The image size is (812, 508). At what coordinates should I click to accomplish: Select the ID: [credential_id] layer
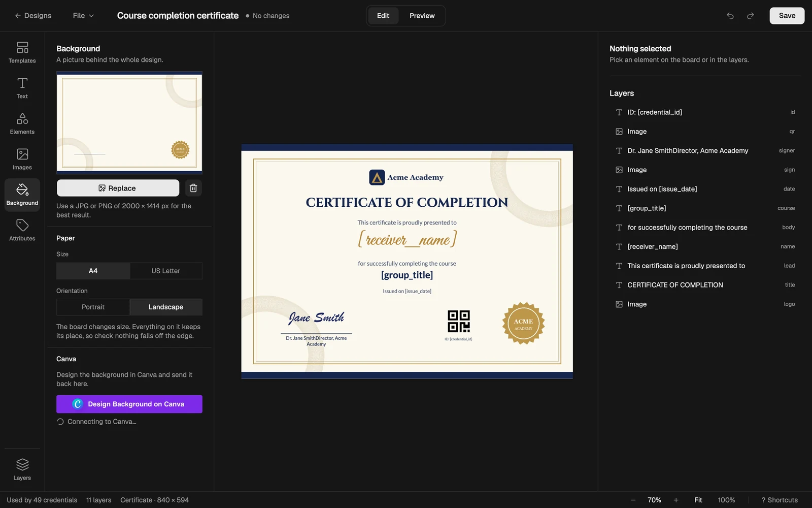[x=705, y=112]
